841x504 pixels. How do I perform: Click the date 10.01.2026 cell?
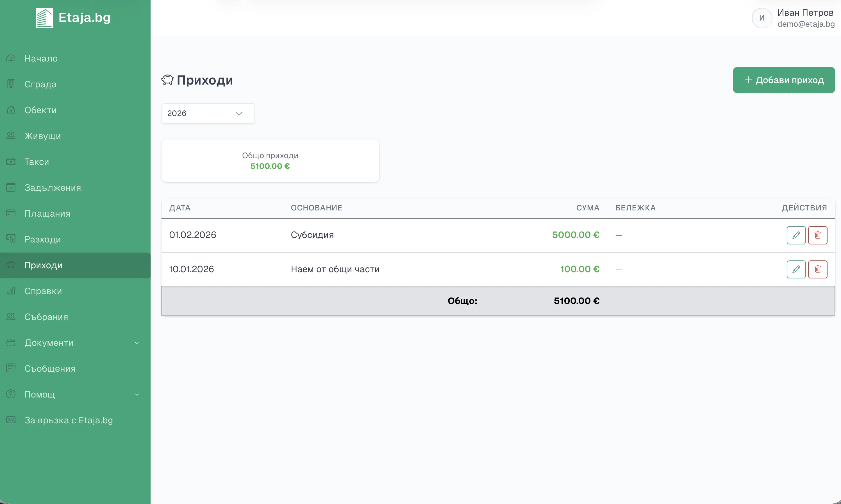(192, 269)
